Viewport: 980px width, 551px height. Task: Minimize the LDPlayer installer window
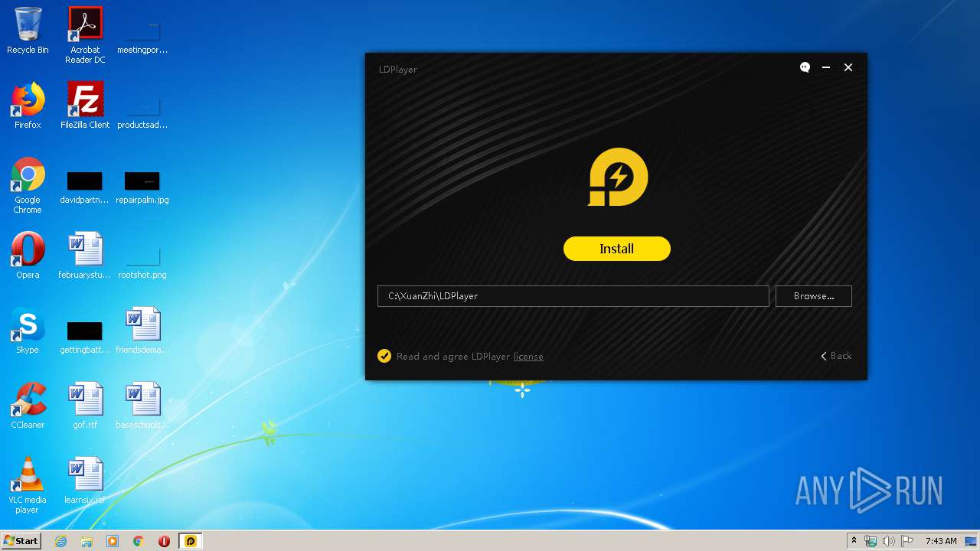[826, 67]
